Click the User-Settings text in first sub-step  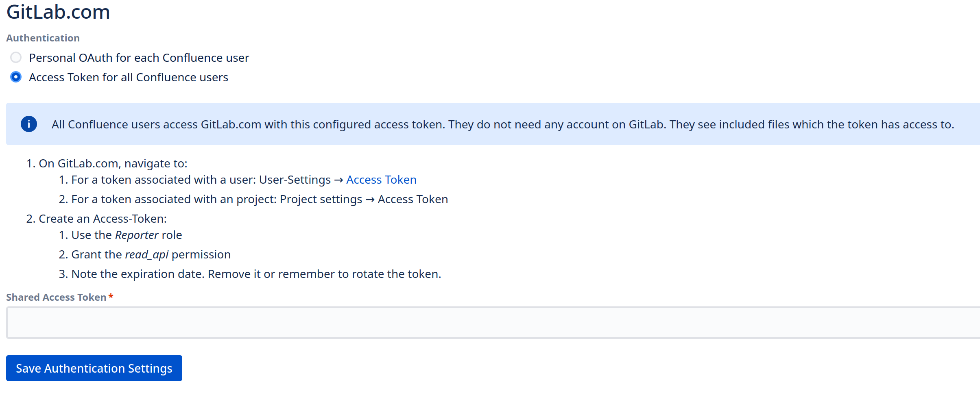pos(295,180)
